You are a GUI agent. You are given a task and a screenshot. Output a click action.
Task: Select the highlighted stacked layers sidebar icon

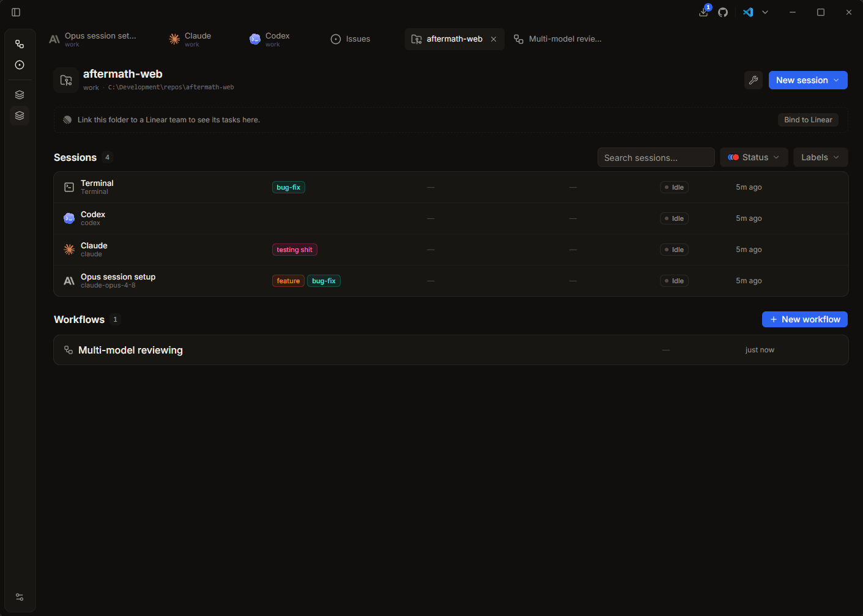click(x=20, y=116)
